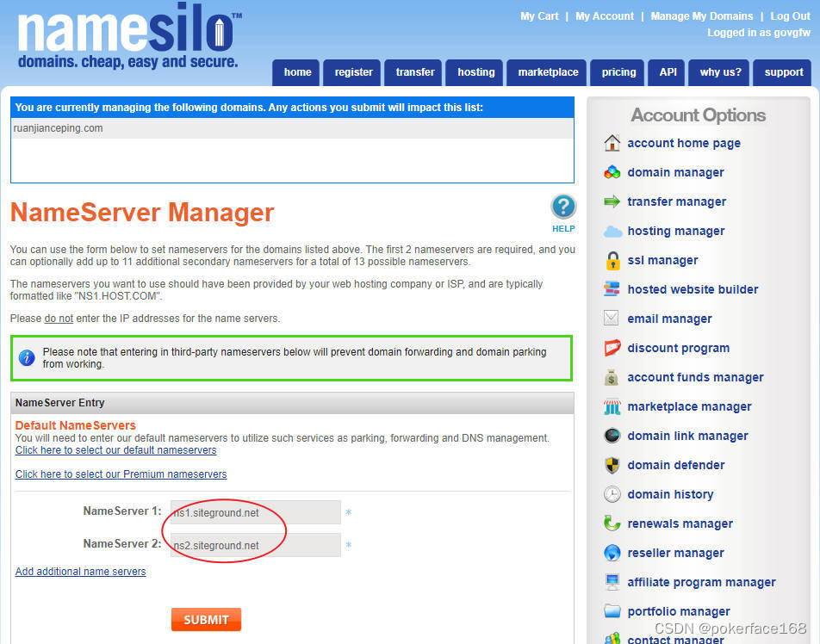Switch to the pricing tab
Image resolution: width=820 pixels, height=644 pixels.
[618, 72]
